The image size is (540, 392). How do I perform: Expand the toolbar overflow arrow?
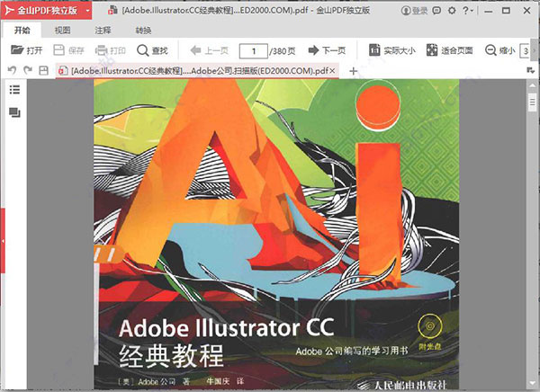(535, 50)
